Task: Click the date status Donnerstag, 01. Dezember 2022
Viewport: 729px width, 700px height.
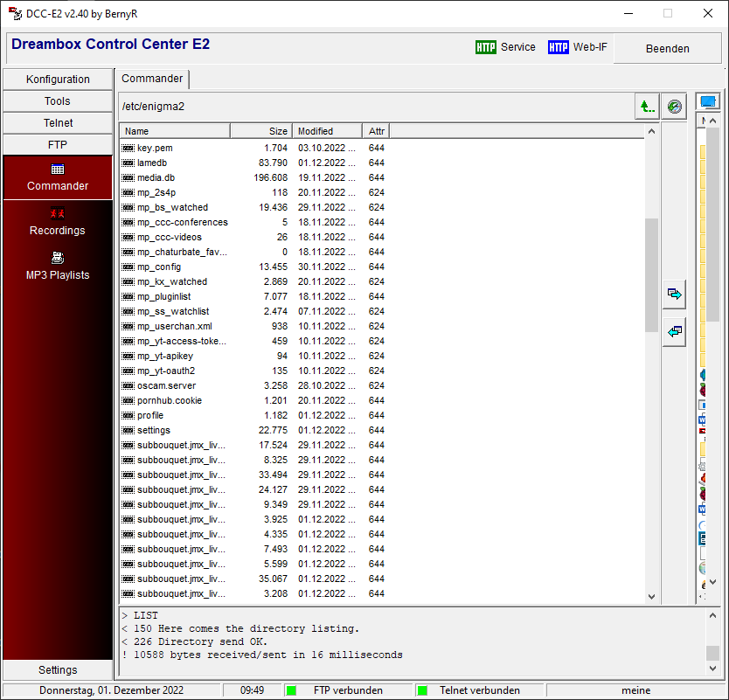Action: (111, 690)
